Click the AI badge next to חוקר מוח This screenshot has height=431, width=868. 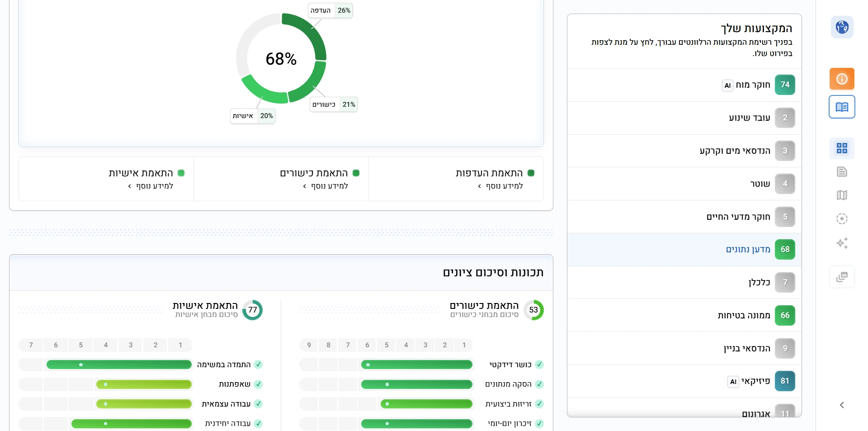coord(726,85)
